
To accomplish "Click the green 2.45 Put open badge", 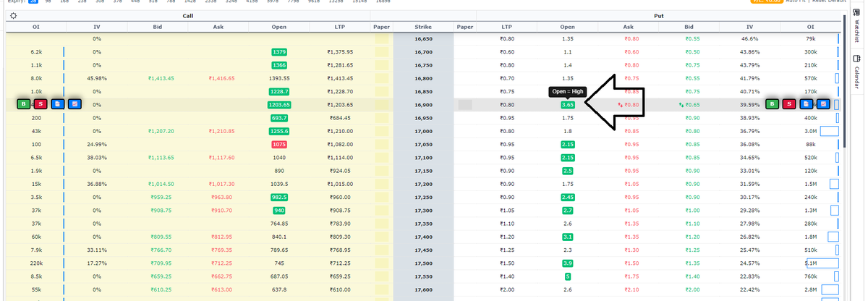I will pyautogui.click(x=569, y=197).
